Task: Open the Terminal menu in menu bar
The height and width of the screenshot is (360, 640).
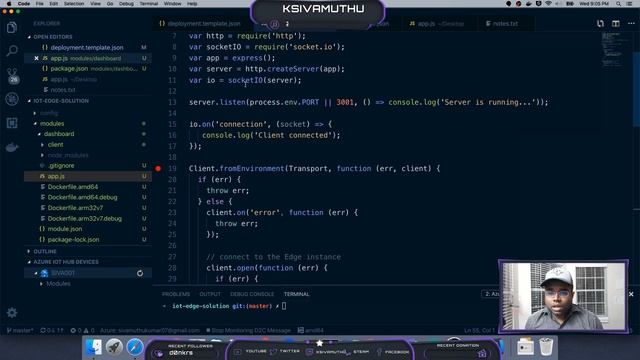Action: point(149,4)
